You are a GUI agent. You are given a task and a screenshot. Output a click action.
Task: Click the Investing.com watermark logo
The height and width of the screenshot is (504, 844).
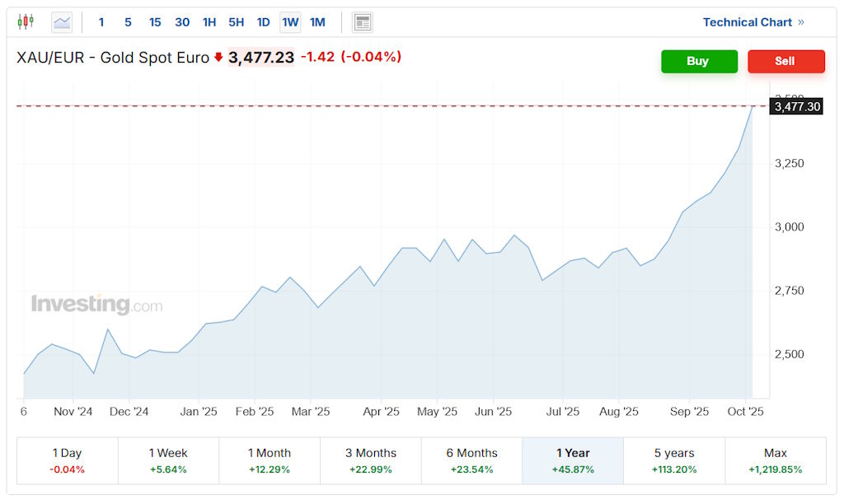[96, 305]
